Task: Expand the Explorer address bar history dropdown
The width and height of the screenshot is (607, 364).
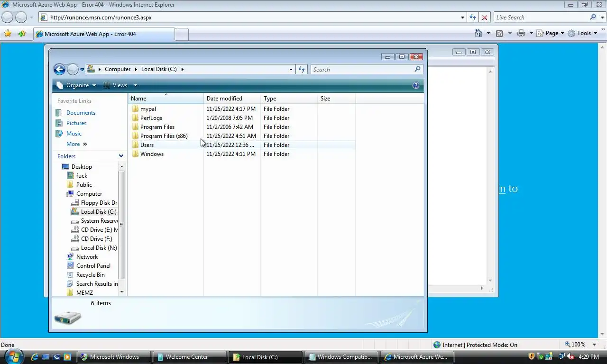Action: pyautogui.click(x=291, y=69)
